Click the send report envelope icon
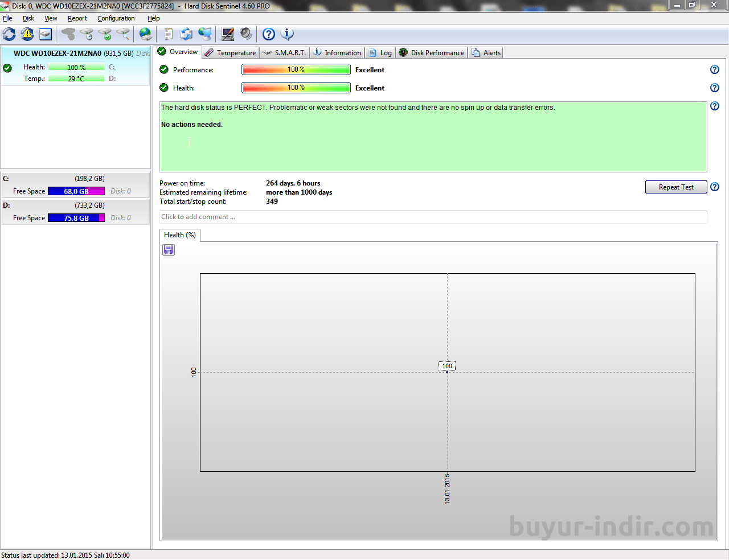The image size is (729, 560). tap(186, 34)
